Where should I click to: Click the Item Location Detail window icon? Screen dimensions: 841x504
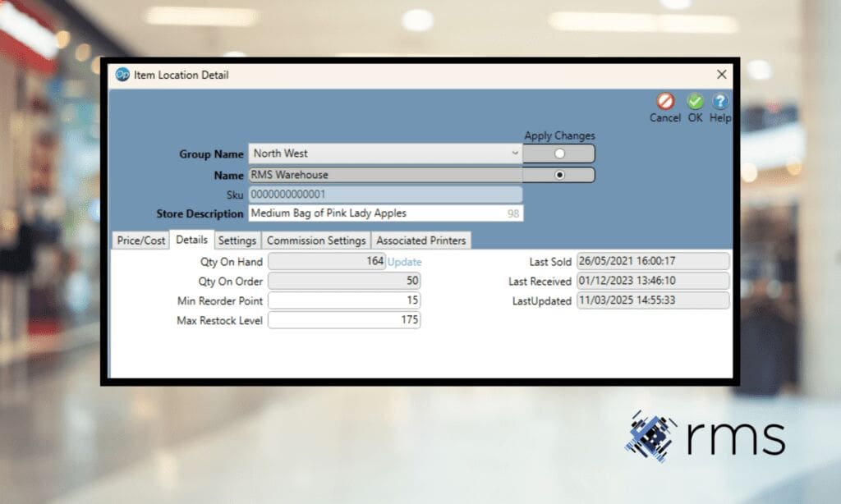pyautogui.click(x=122, y=75)
